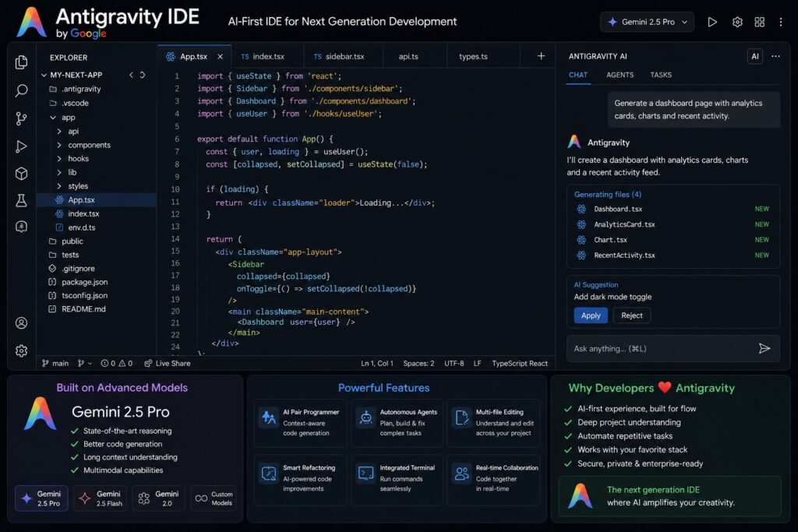Image resolution: width=798 pixels, height=532 pixels.
Task: Open the Manage gear icon in activity bar
Action: point(21,351)
